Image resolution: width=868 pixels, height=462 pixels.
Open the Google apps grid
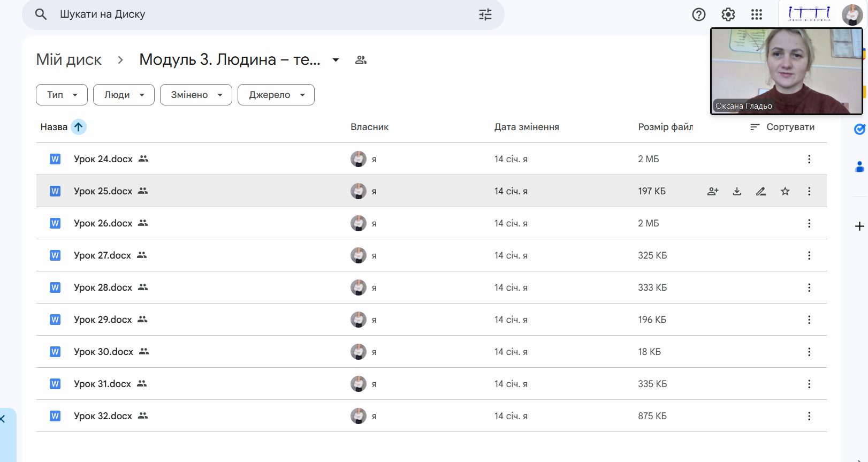tap(756, 14)
